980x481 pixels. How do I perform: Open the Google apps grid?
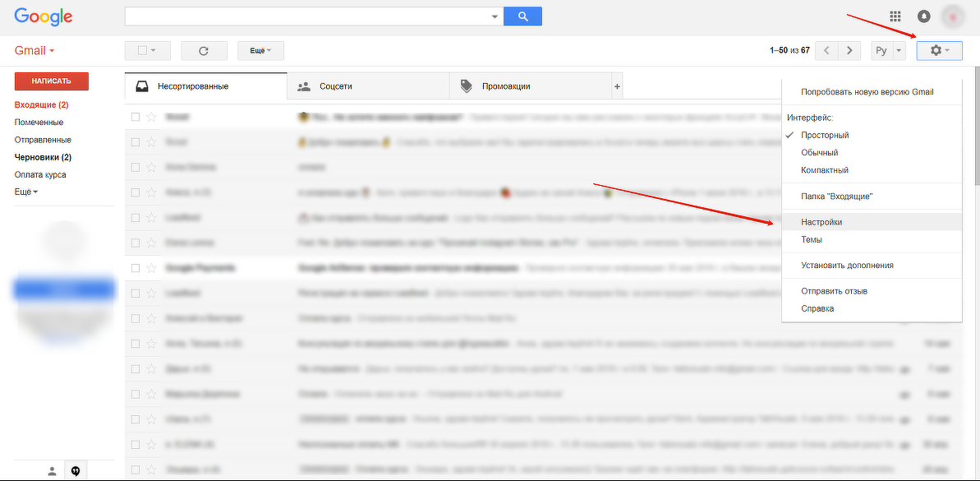tap(895, 16)
